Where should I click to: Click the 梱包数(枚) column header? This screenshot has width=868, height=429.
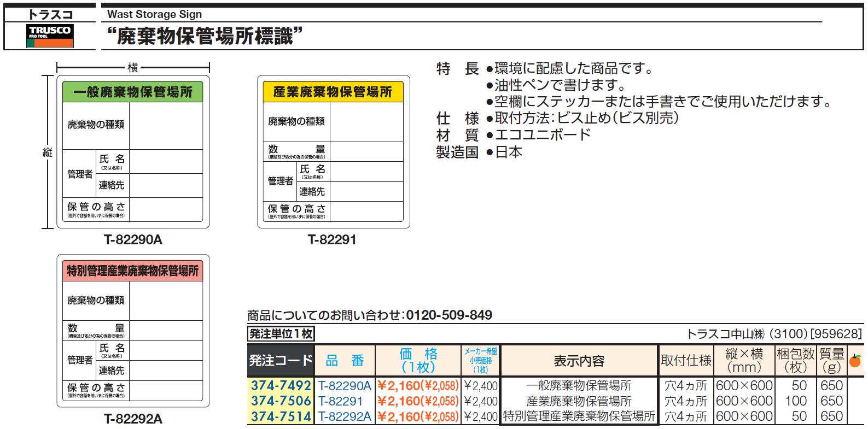pos(795,361)
